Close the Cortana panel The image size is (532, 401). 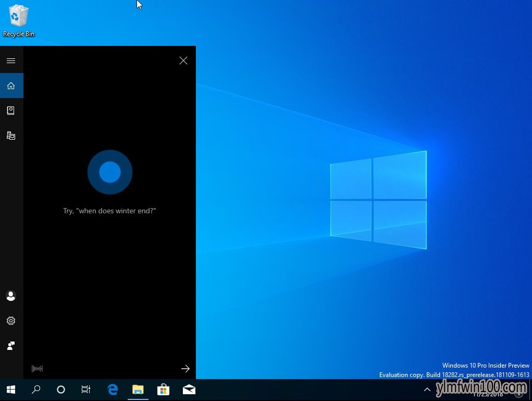click(x=183, y=60)
